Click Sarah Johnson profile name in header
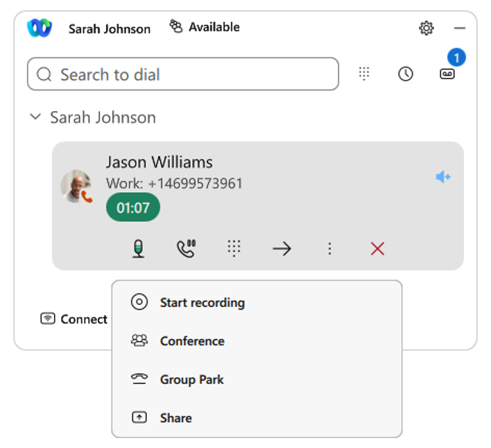 [x=110, y=29]
